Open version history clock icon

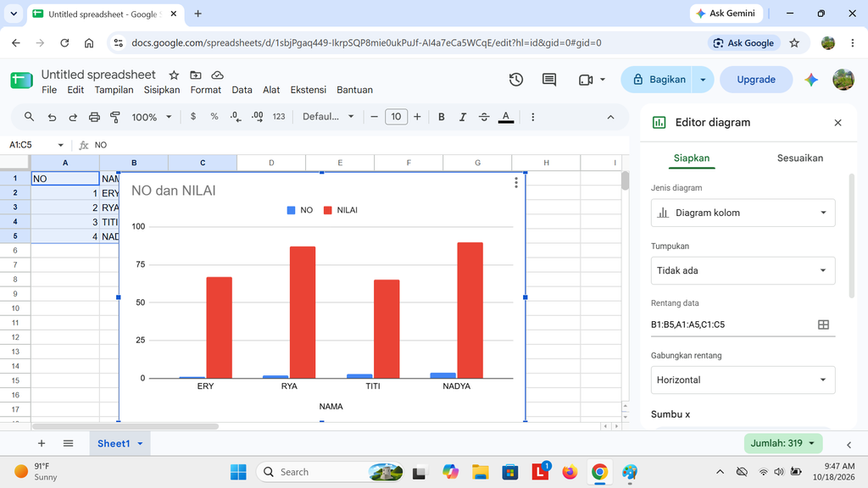[x=516, y=80]
